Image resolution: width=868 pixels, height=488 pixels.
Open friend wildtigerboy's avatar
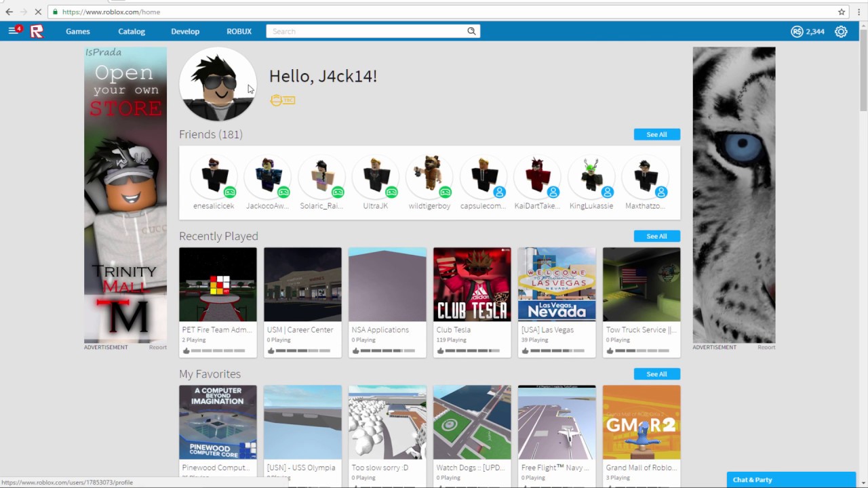click(x=429, y=176)
